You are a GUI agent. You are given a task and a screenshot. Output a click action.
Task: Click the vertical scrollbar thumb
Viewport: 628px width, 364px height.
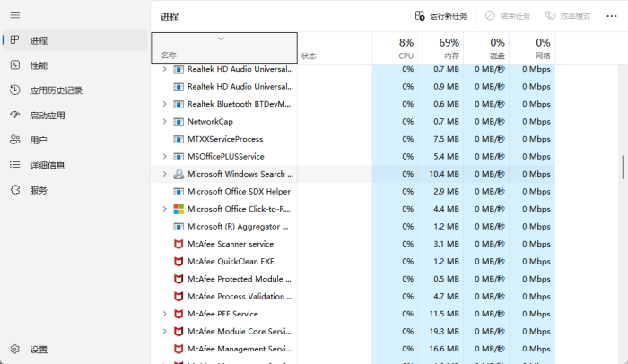(x=623, y=167)
